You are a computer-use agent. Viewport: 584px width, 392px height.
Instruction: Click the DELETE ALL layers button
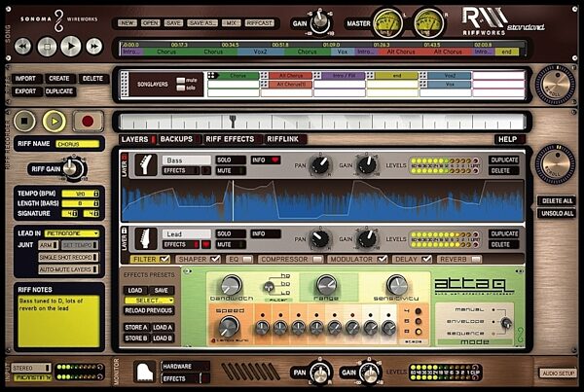pos(557,200)
